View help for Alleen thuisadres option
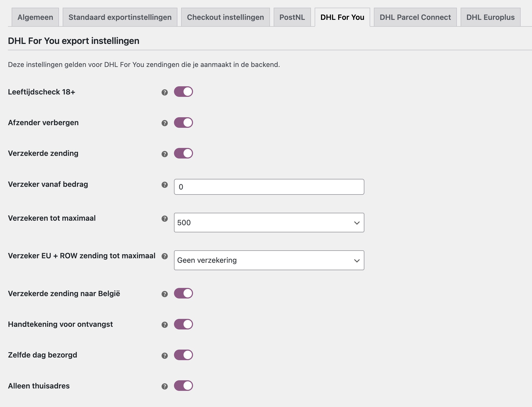The width and height of the screenshot is (532, 407). (165, 386)
